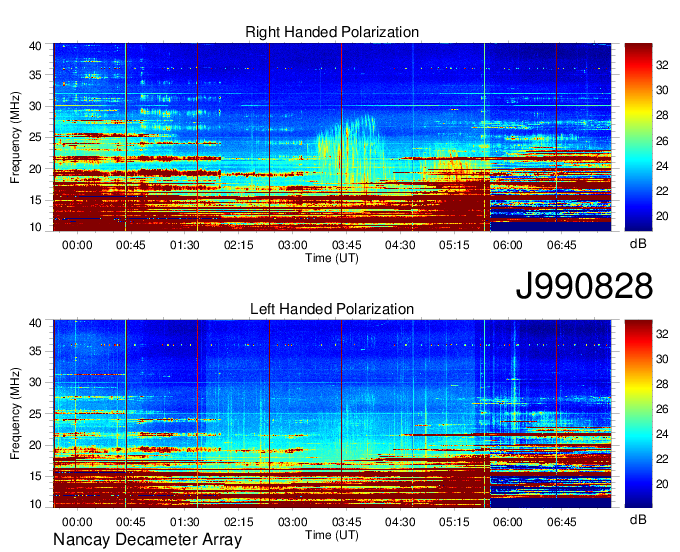
Task: Select the 01:30 time tick on Right Handed plot
Action: click(x=185, y=245)
